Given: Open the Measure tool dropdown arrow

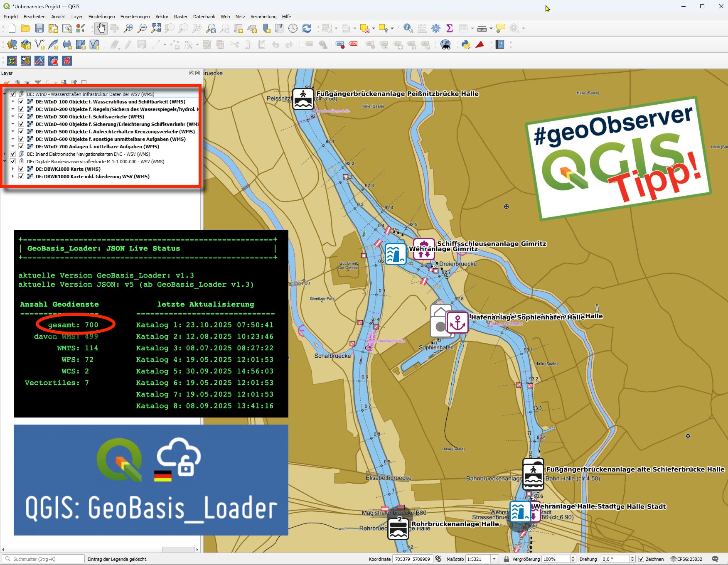Looking at the screenshot, I should (491, 28).
